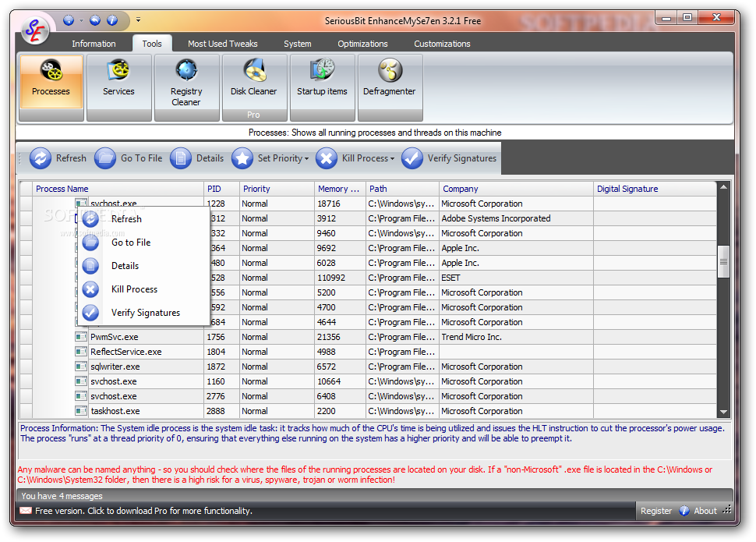Switch to the Customizations tab

442,44
